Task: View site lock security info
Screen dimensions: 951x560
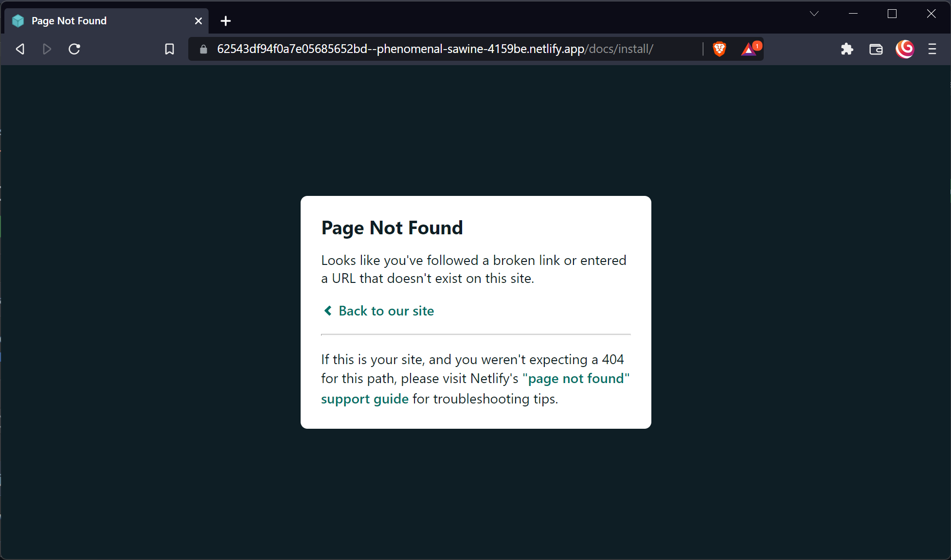Action: 204,49
